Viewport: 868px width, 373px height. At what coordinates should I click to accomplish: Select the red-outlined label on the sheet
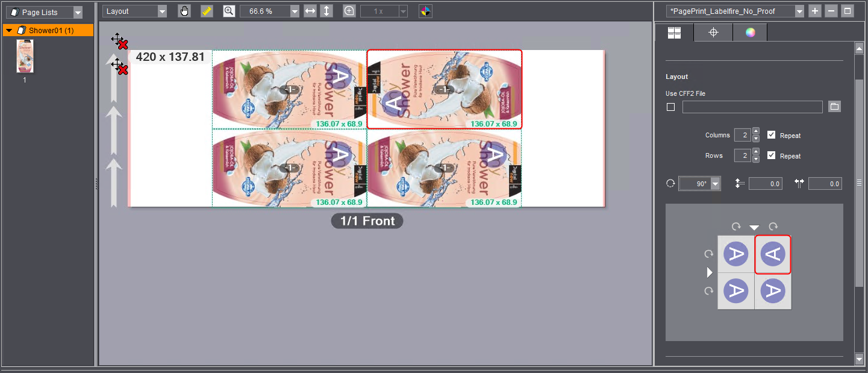445,89
